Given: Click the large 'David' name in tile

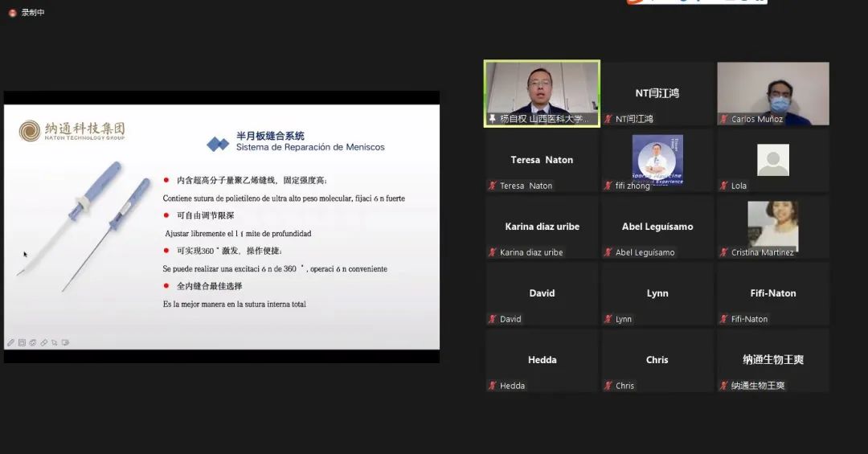Looking at the screenshot, I should coord(542,293).
